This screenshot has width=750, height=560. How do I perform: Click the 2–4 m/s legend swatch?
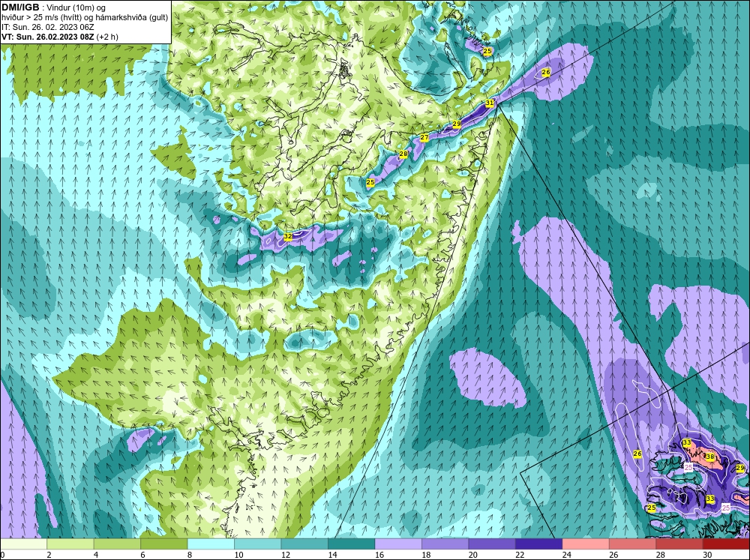point(70,544)
